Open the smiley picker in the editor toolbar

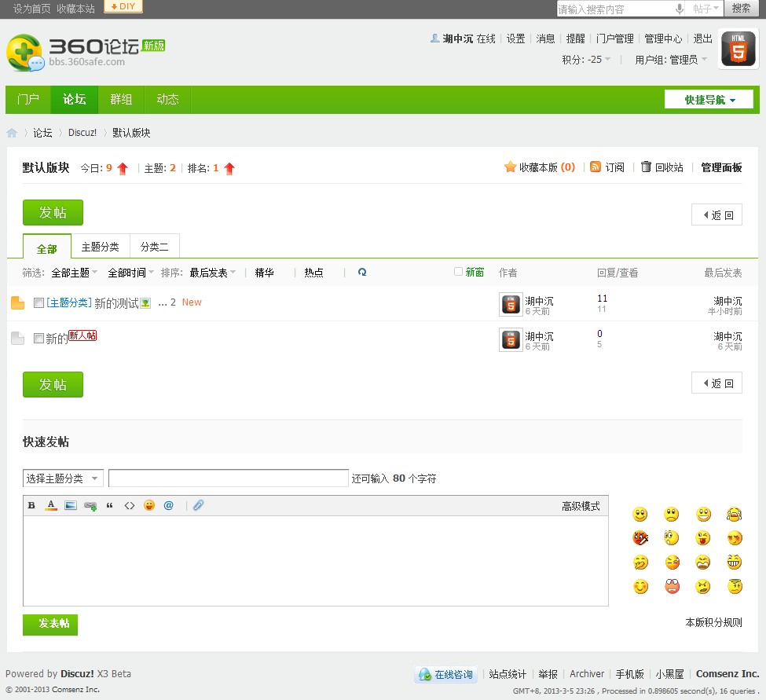149,506
